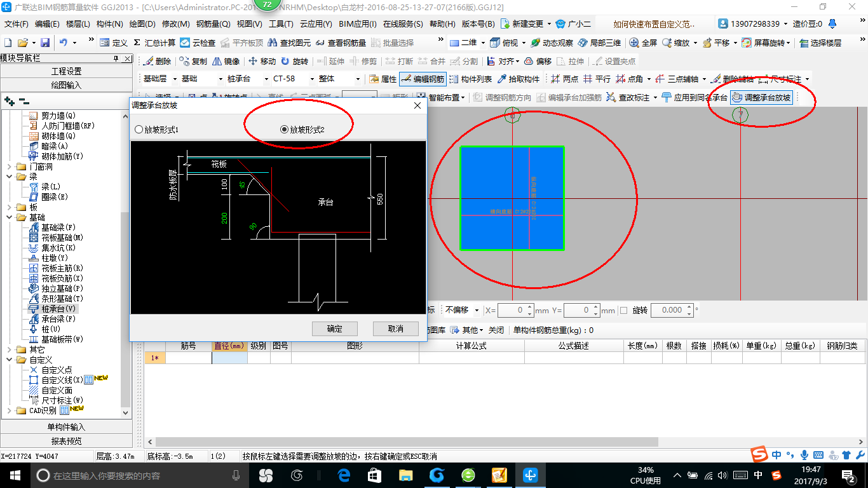Open 工程设置 navigation section

click(x=67, y=71)
